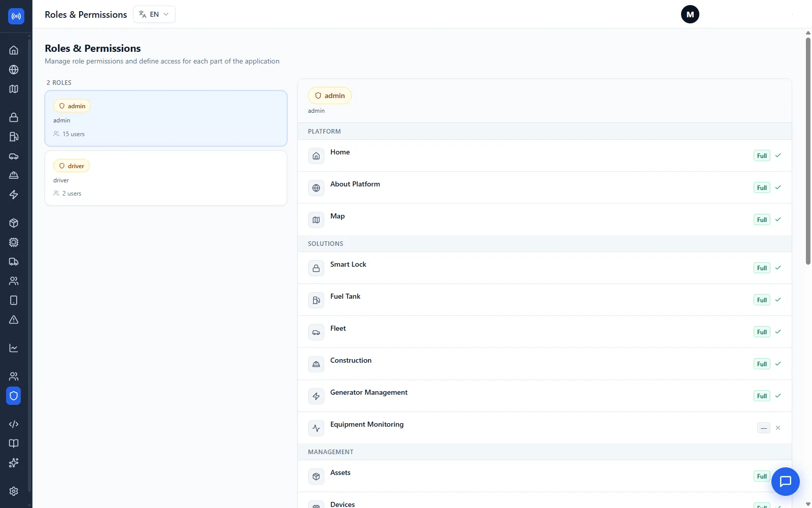The image size is (812, 508).
Task: Open Assets cube icon in sidebar
Action: [x=14, y=223]
